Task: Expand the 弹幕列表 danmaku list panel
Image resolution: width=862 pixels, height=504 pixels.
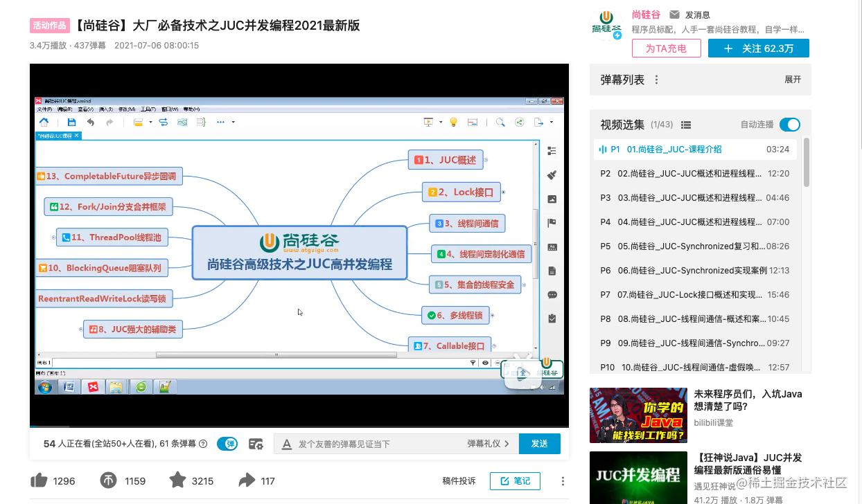Action: click(793, 80)
